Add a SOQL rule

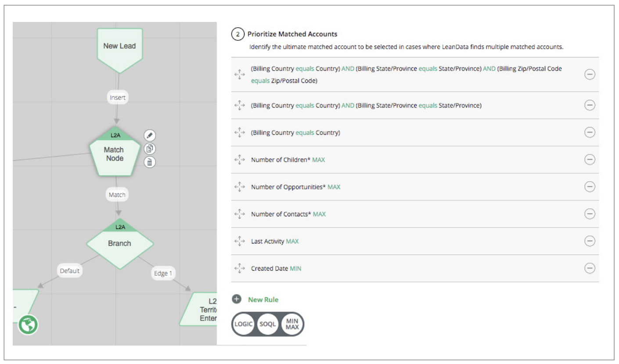click(x=268, y=324)
